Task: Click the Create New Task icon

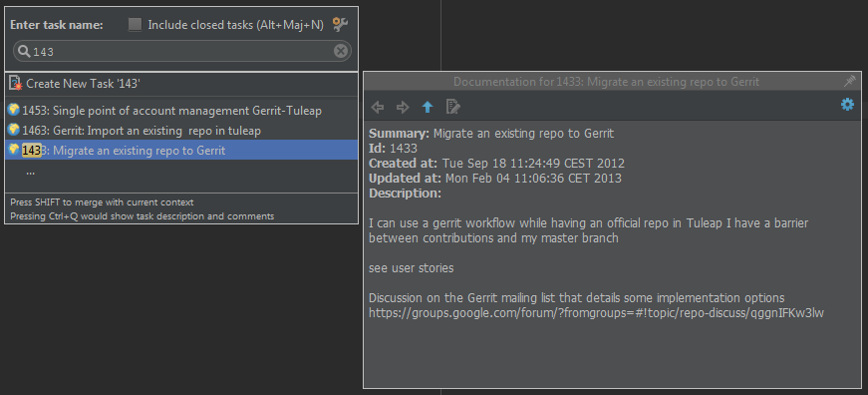Action: 16,84
